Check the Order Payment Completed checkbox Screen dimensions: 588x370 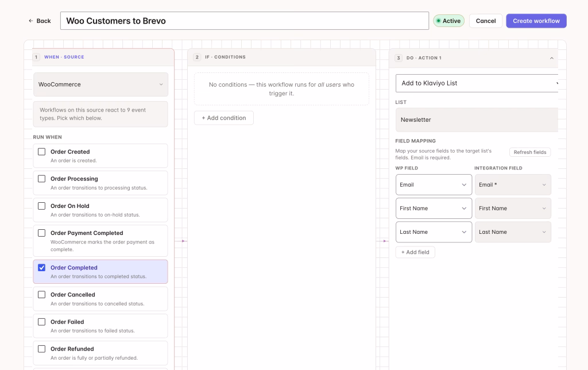point(41,233)
